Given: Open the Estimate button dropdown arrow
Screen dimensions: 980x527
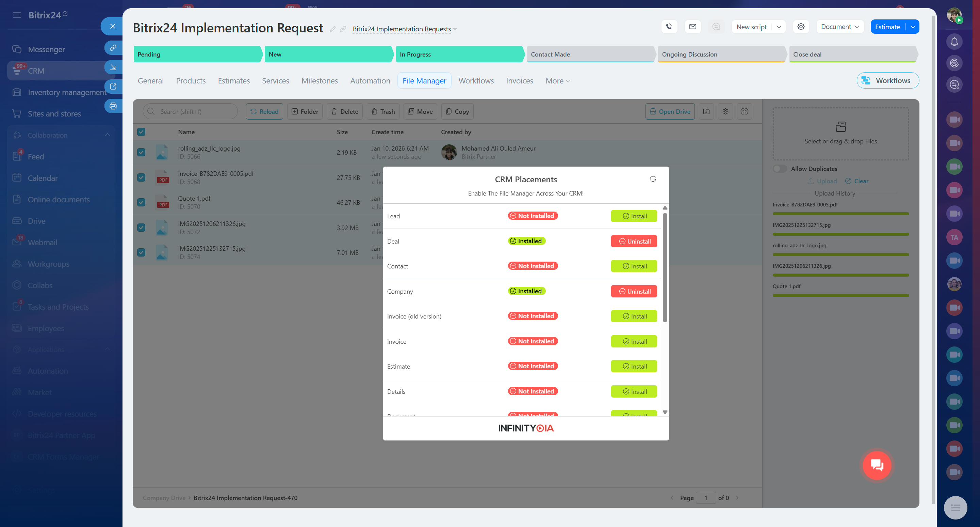Looking at the screenshot, I should click(x=913, y=27).
